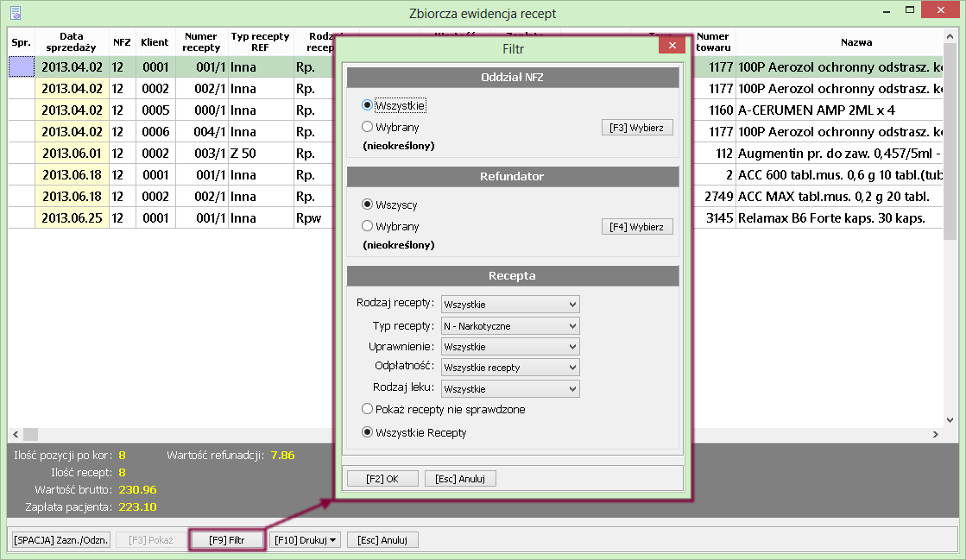
Task: Open the [F10] Drukuj dropdown button
Action: pyautogui.click(x=305, y=540)
